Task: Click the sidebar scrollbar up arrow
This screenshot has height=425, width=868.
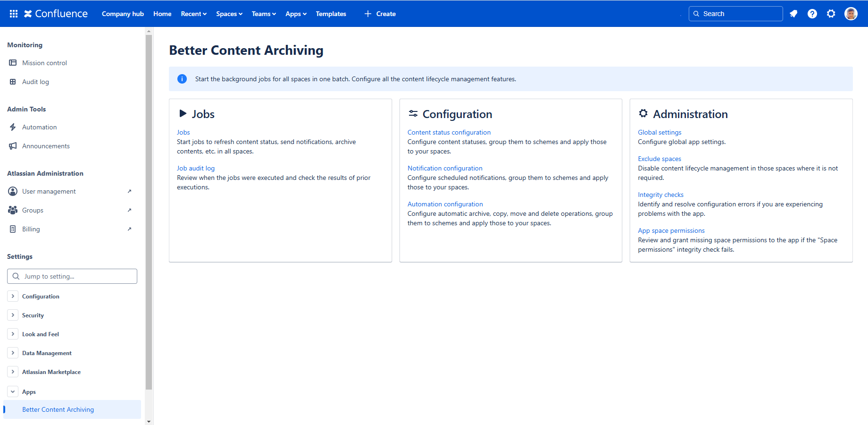Action: pos(149,31)
